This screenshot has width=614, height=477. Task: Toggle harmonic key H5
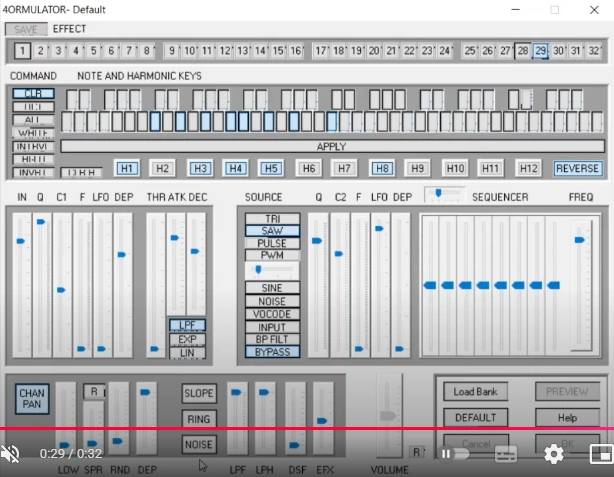pos(271,168)
